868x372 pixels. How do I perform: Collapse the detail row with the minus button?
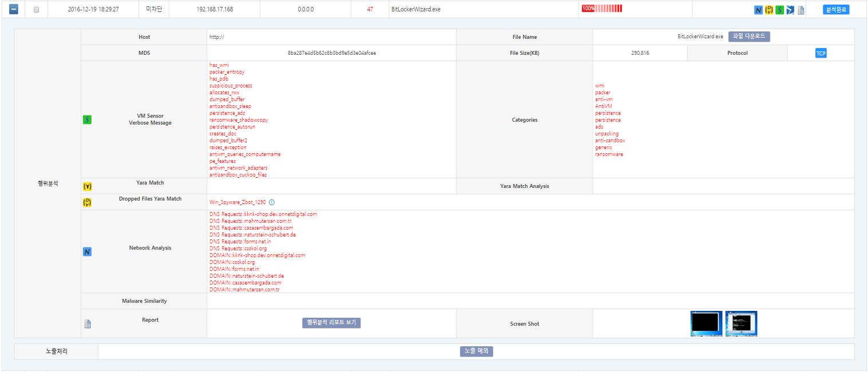(14, 9)
